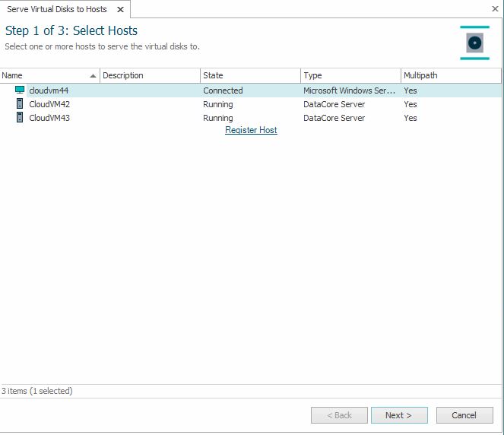Sort hosts by the Description column header
This screenshot has height=435, width=504.
pyautogui.click(x=123, y=75)
